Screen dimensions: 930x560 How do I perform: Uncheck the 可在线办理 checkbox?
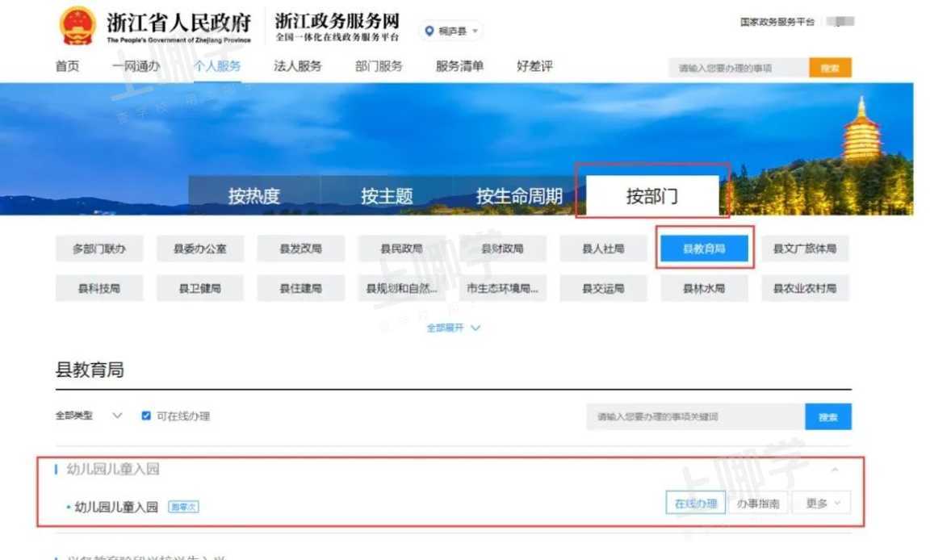[145, 416]
